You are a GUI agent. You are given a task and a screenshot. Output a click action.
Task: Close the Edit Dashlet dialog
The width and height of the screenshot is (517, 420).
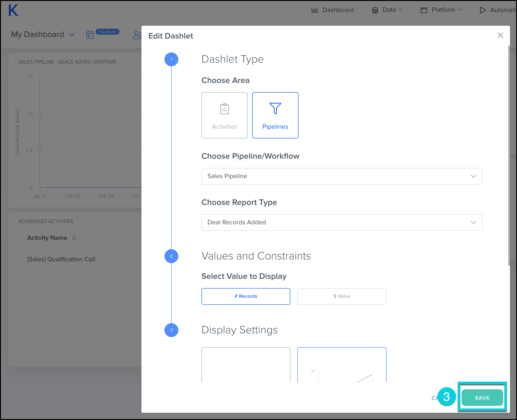(500, 36)
